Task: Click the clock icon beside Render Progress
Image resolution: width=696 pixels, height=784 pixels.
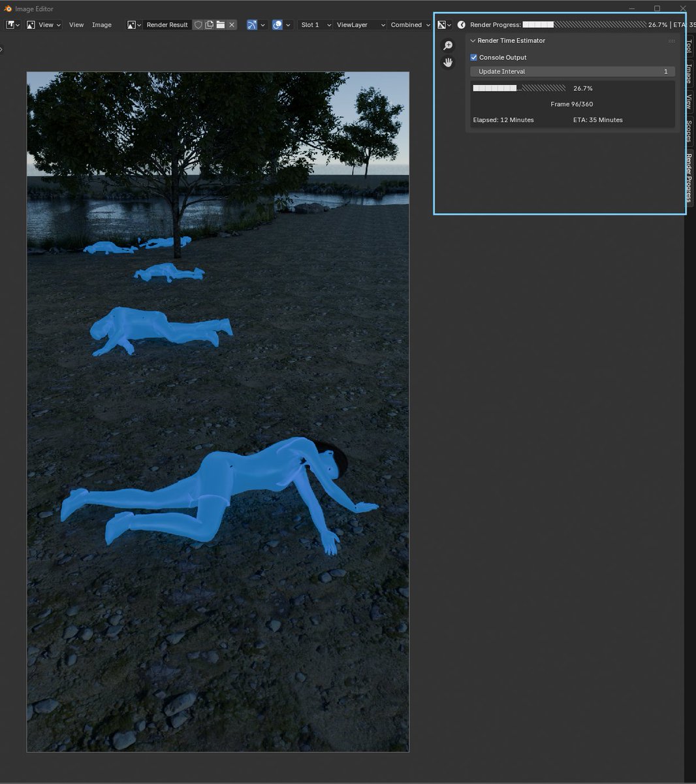Action: point(462,25)
